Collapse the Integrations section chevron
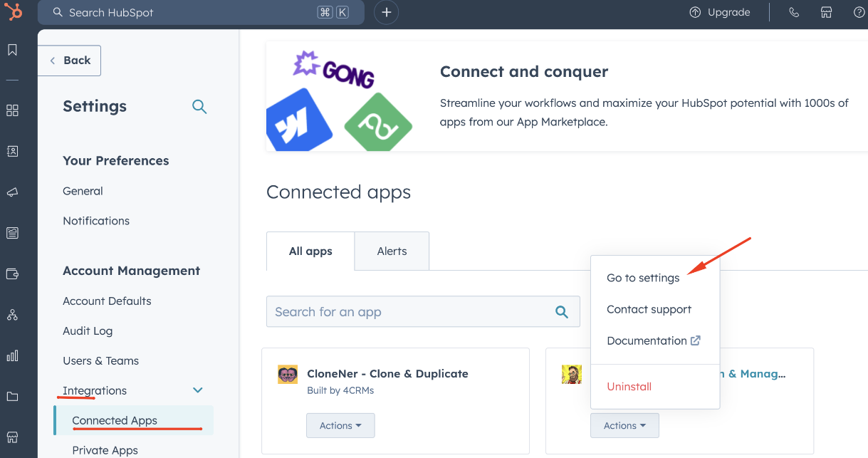This screenshot has height=458, width=868. tap(198, 390)
